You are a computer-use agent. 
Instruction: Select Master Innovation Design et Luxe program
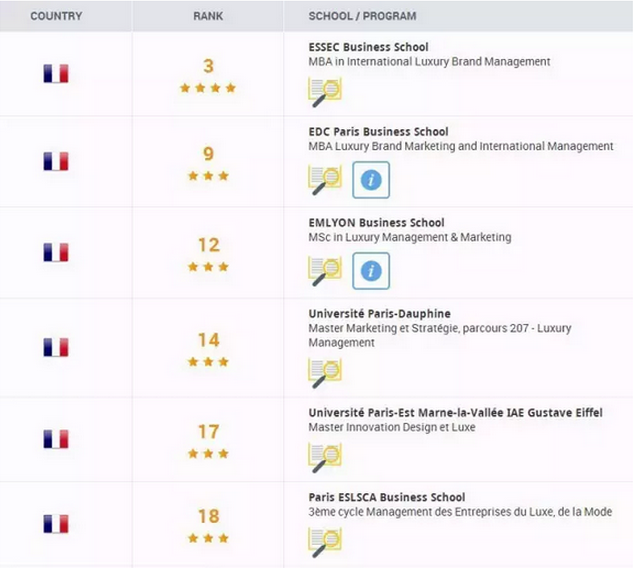[392, 427]
